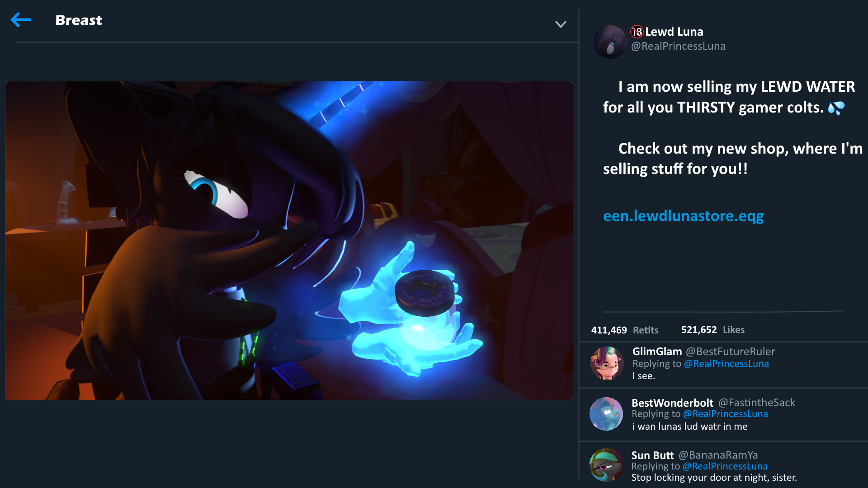The image size is (868, 488).
Task: Open GlimGlam's avatar picture
Action: tap(607, 363)
